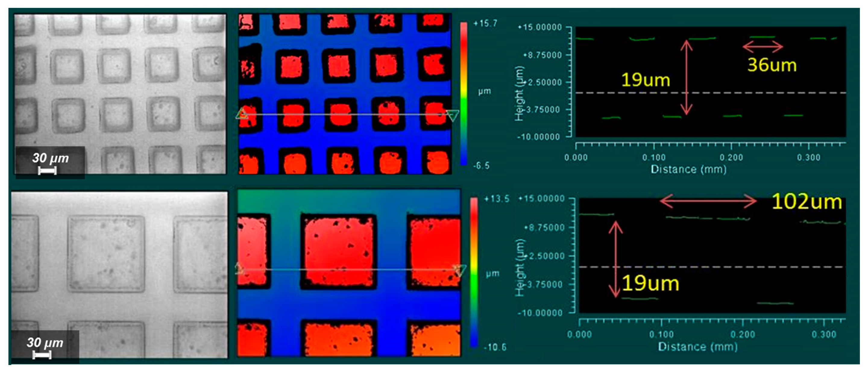Click the horizontal double arrow beside 102um label
This screenshot has width=868, height=374.
(709, 201)
